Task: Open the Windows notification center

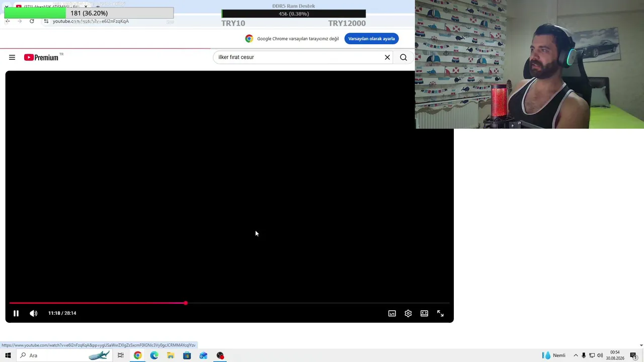Action: tap(633, 355)
